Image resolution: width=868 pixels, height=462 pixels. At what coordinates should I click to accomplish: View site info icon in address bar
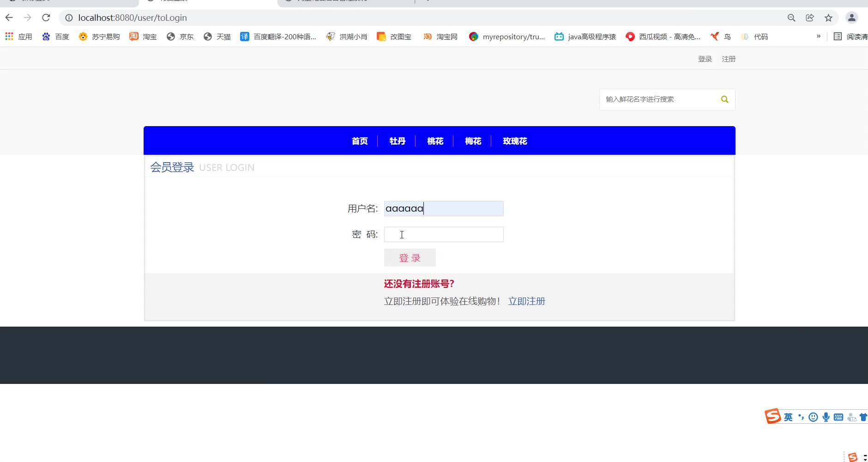(x=69, y=18)
